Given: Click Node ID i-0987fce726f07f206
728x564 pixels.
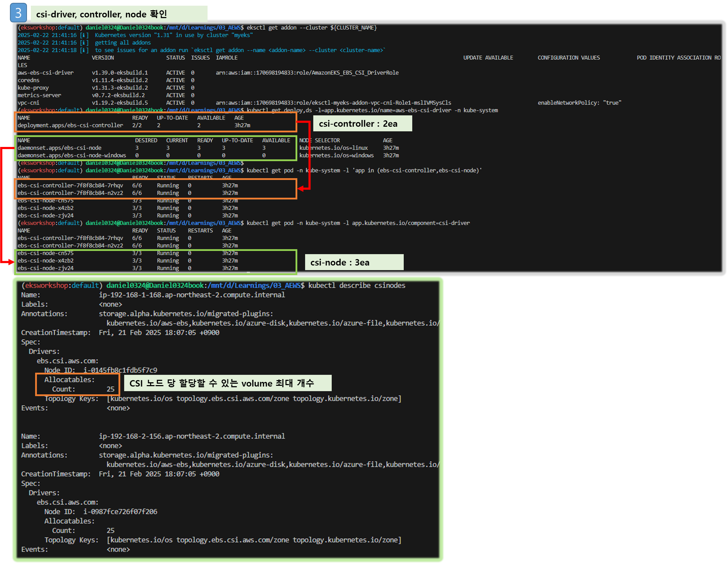Looking at the screenshot, I should click(120, 511).
